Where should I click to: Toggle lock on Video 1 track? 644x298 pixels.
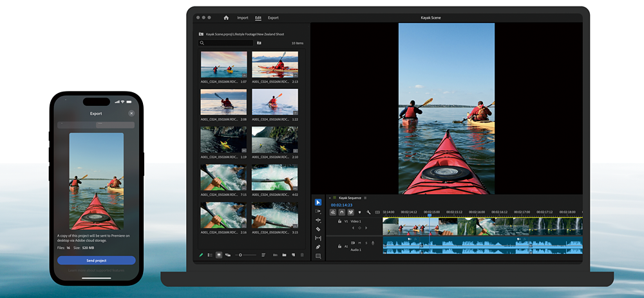click(339, 221)
